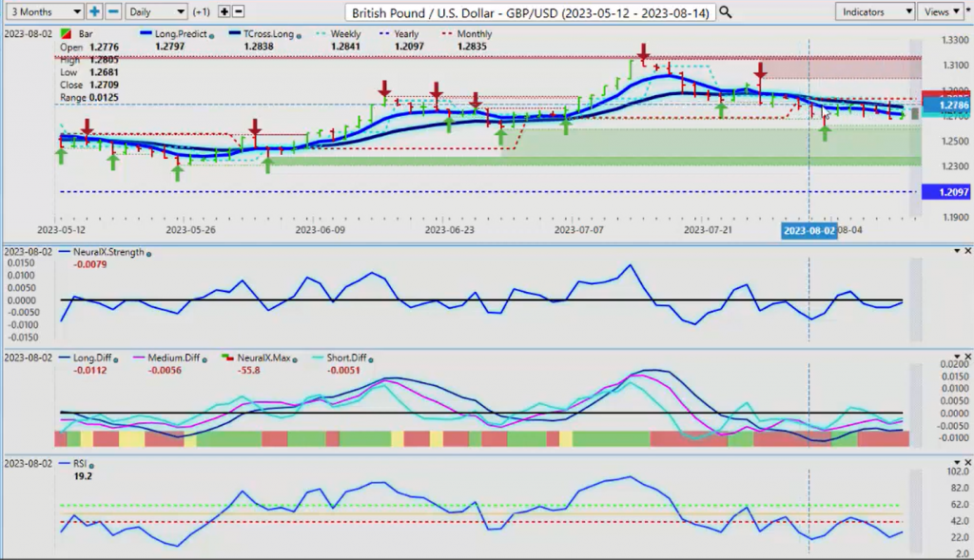Collapse the Long.Diff panel with its arrow
The height and width of the screenshot is (560, 974).
tap(956, 356)
